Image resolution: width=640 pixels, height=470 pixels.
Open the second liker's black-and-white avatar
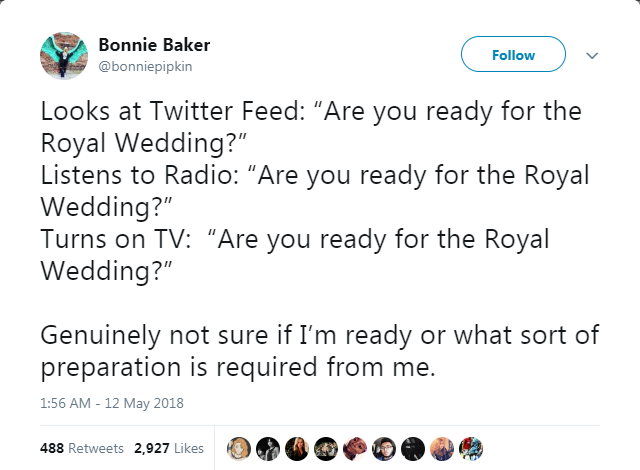[268, 448]
